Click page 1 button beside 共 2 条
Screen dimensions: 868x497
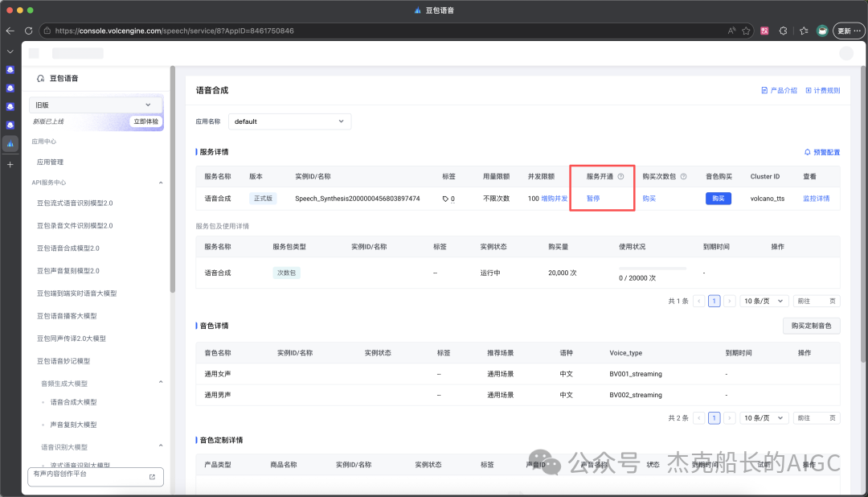[714, 417]
